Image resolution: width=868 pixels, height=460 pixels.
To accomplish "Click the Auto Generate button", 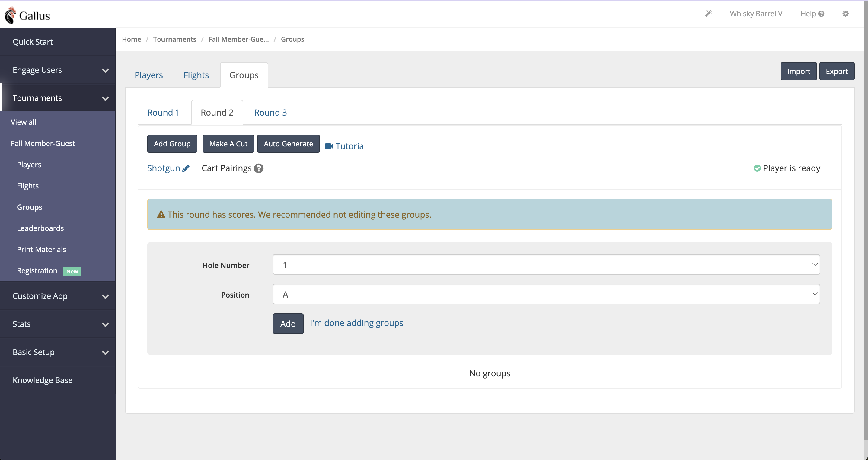I will click(288, 144).
